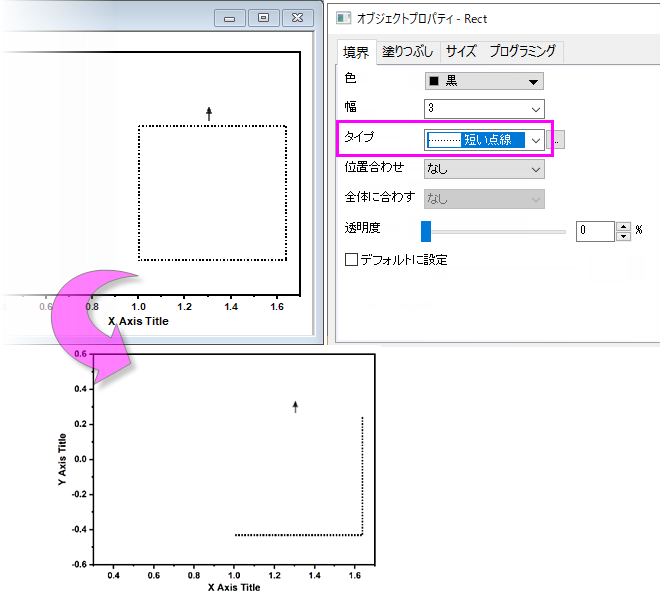Click the 0.0 Y tick label in lower graph
Image resolution: width=660 pixels, height=596 pixels.
80,459
